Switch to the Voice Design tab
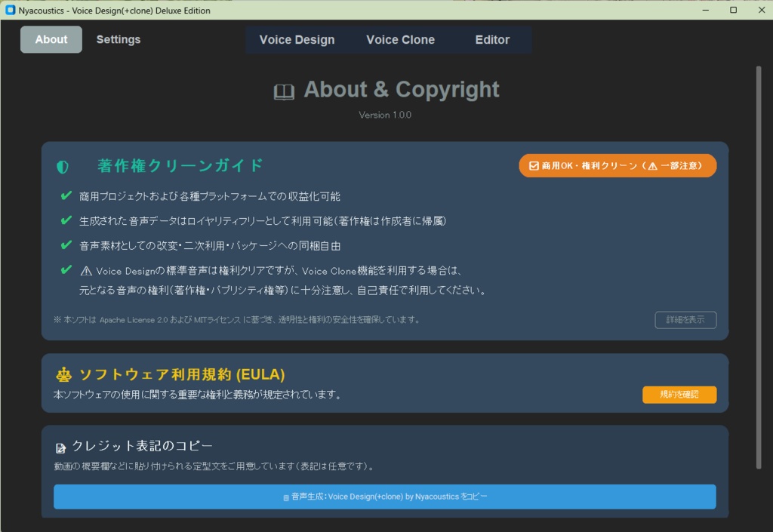773x532 pixels. (297, 39)
